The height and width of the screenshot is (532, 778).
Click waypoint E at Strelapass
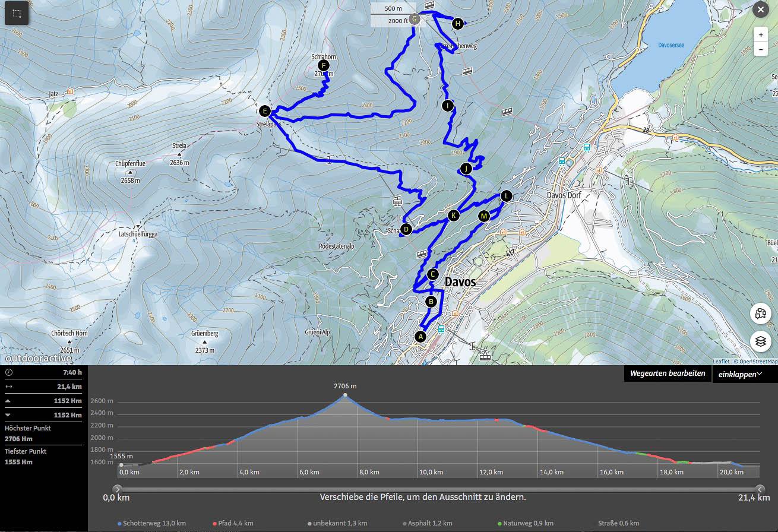[265, 111]
